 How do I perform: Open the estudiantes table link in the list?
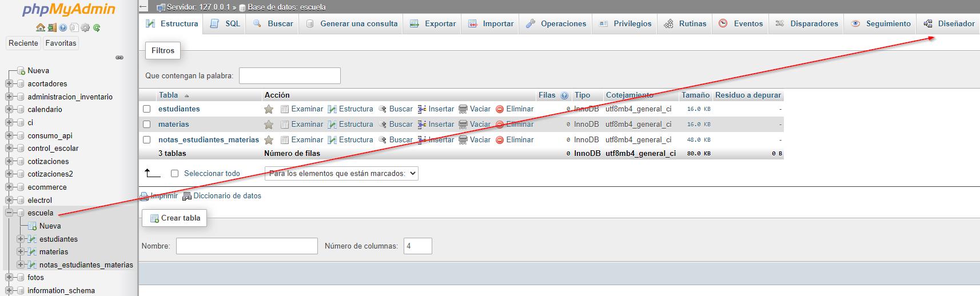(179, 109)
